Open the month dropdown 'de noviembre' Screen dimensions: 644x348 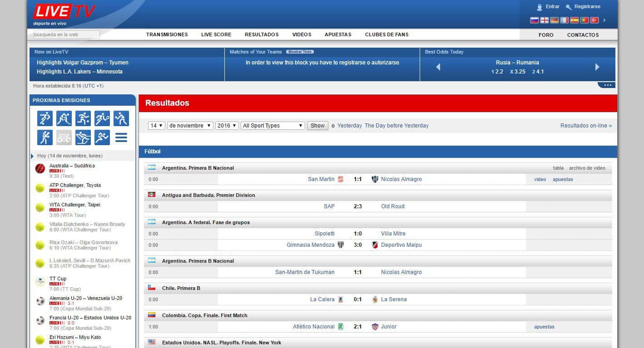190,126
